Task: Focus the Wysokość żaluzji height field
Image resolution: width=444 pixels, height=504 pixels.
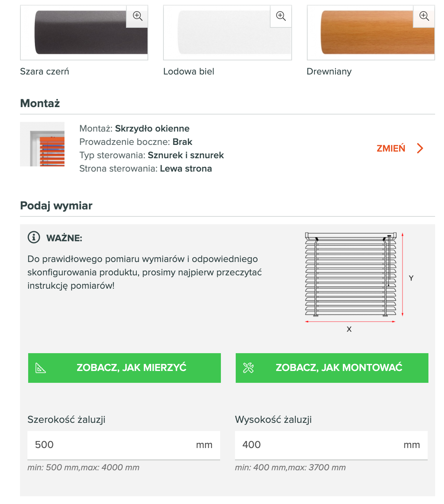Action: pyautogui.click(x=319, y=445)
